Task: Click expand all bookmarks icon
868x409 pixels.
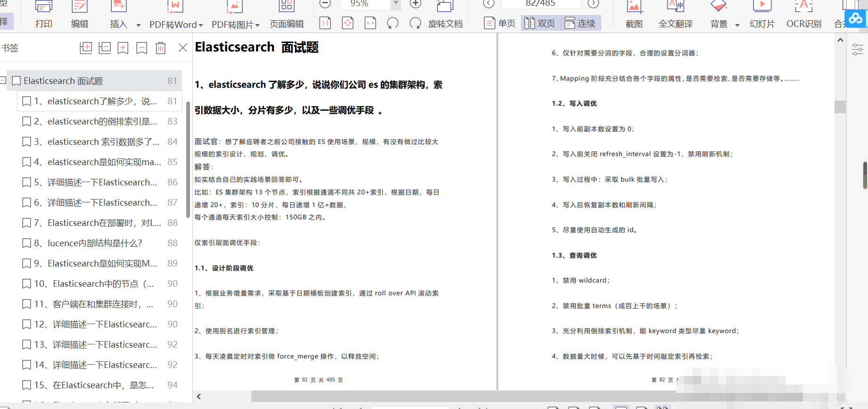Action: click(86, 48)
